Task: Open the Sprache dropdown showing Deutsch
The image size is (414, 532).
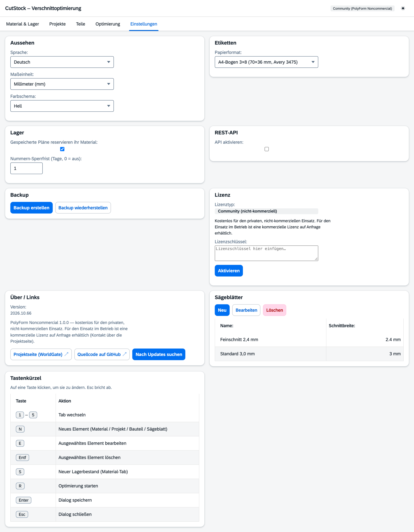Action: tap(62, 62)
